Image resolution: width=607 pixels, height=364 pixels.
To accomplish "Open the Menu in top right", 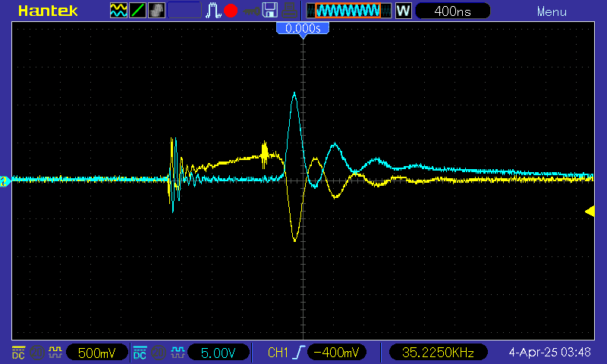I will (551, 11).
